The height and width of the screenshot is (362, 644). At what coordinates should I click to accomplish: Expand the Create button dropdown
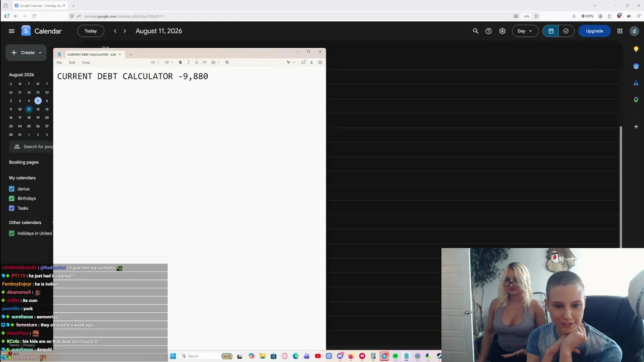(x=40, y=53)
